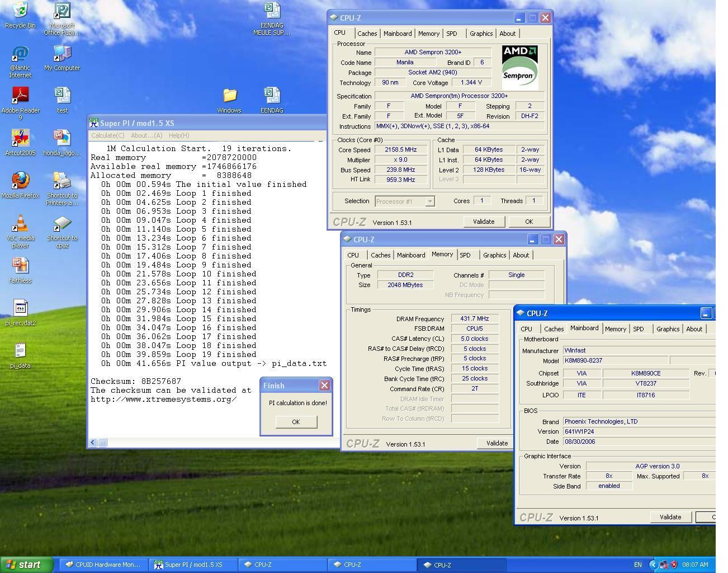Click the xtremesystems.org URL text
The image size is (728, 573).
click(x=163, y=399)
